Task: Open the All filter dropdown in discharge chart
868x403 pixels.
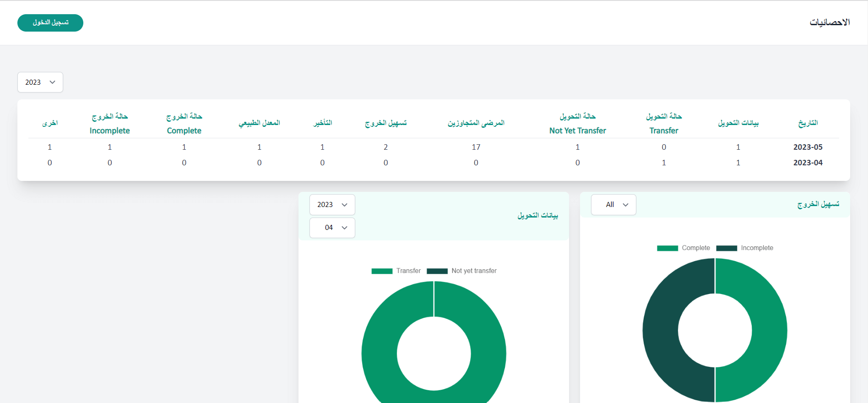Action: [x=613, y=205]
